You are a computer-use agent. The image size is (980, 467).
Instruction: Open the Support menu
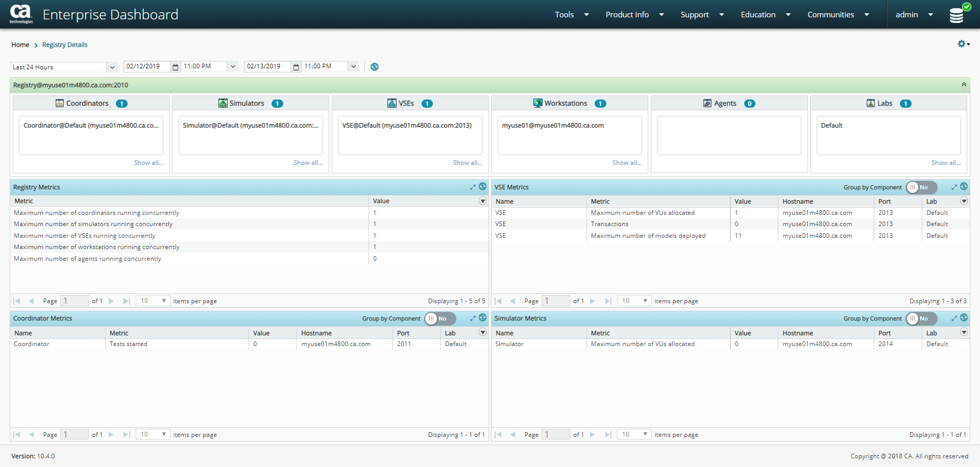pyautogui.click(x=702, y=14)
